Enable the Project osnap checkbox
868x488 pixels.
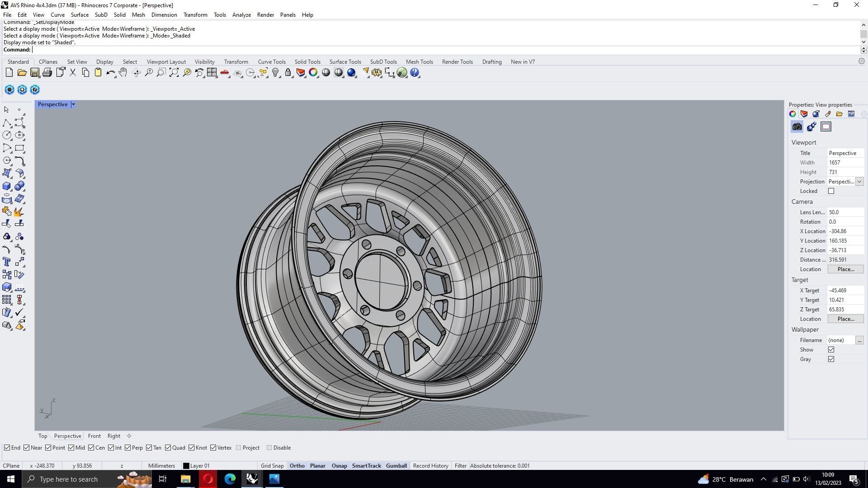tap(238, 448)
